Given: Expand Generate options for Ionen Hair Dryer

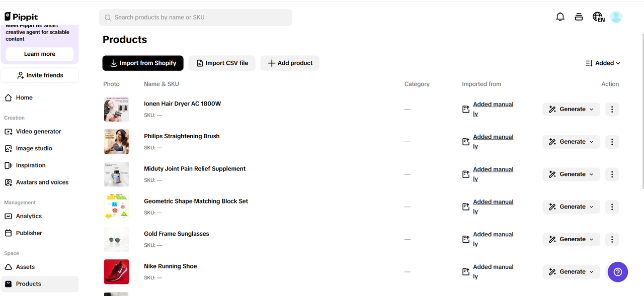Looking at the screenshot, I should click(591, 109).
